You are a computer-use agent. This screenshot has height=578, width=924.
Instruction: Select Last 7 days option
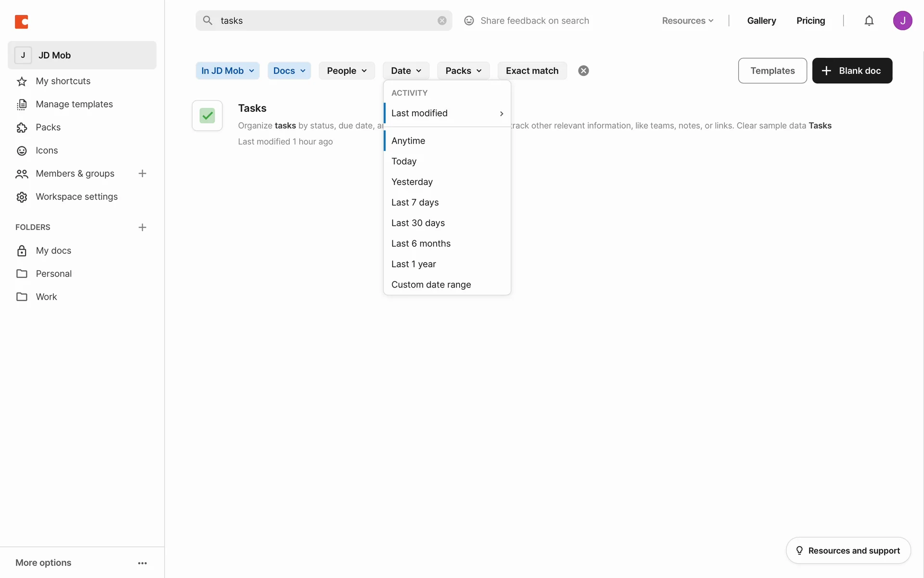click(x=415, y=202)
